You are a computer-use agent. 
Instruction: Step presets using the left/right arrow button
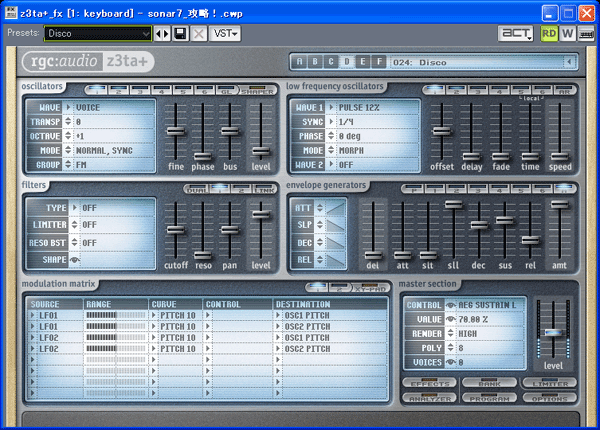[x=162, y=34]
